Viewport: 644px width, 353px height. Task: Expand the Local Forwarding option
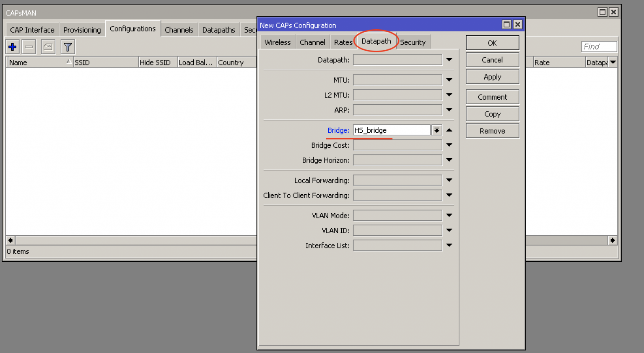point(449,180)
